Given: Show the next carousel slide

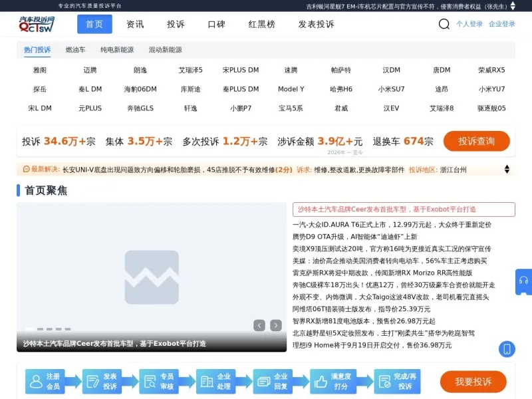Looking at the screenshot, I should click(x=276, y=325).
